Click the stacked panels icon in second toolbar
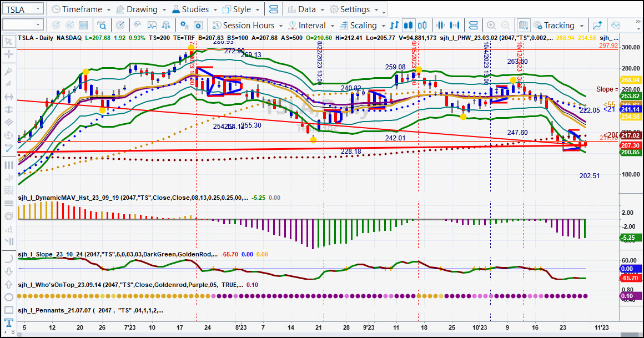Screen dimensions: 644x338 click(x=473, y=25)
